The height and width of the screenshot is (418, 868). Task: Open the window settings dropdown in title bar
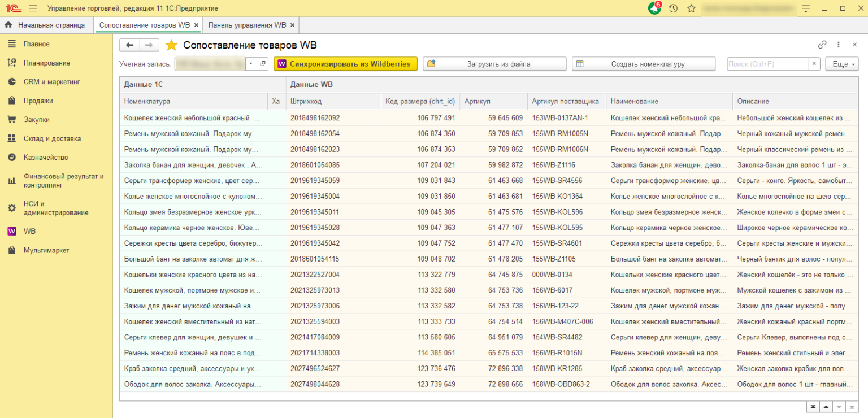pos(806,8)
